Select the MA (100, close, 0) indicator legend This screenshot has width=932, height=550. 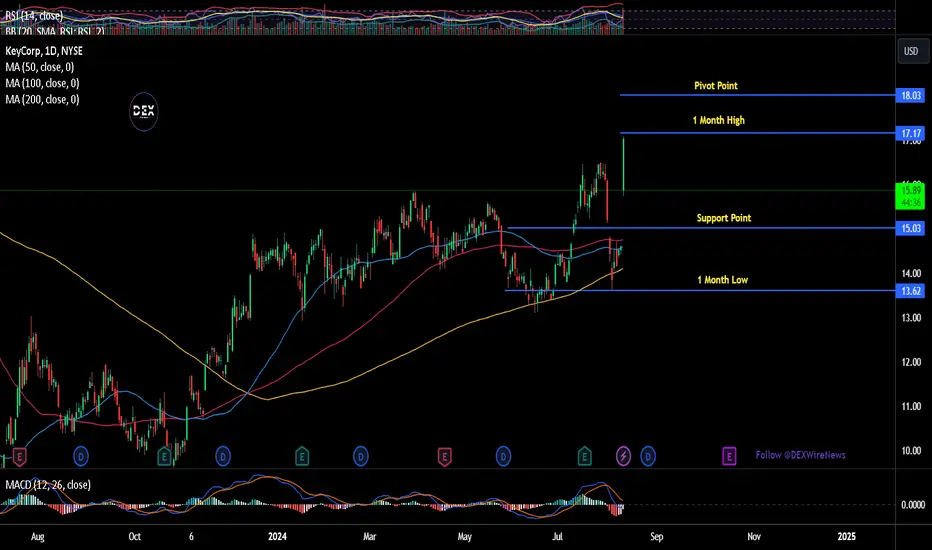tap(42, 83)
